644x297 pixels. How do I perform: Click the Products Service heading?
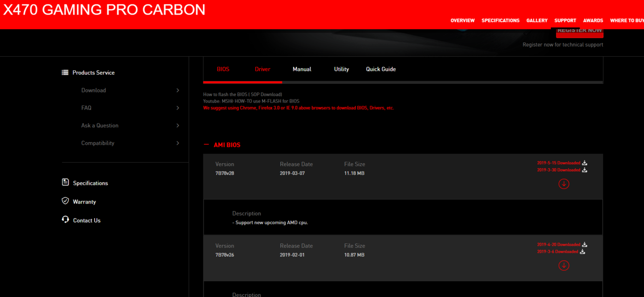click(94, 73)
